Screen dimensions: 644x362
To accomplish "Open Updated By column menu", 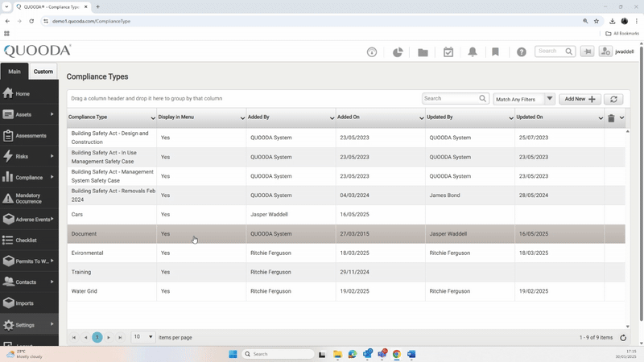I will 511,117.
